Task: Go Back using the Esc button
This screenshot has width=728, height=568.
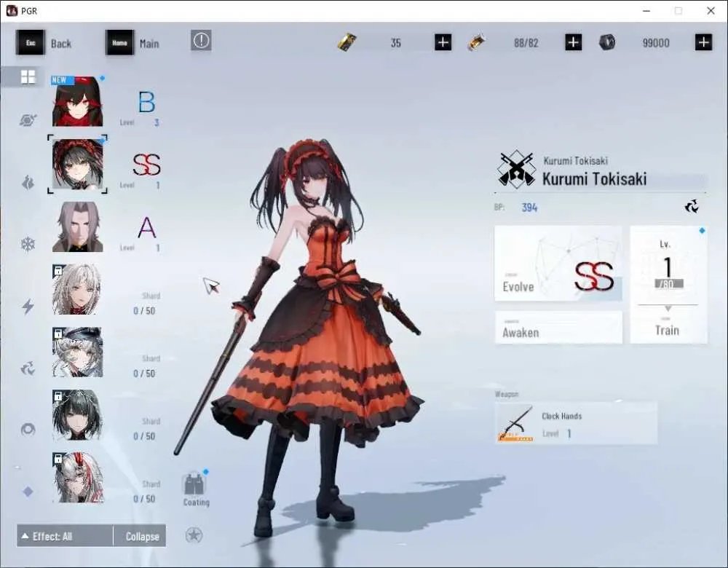Action: coord(31,43)
